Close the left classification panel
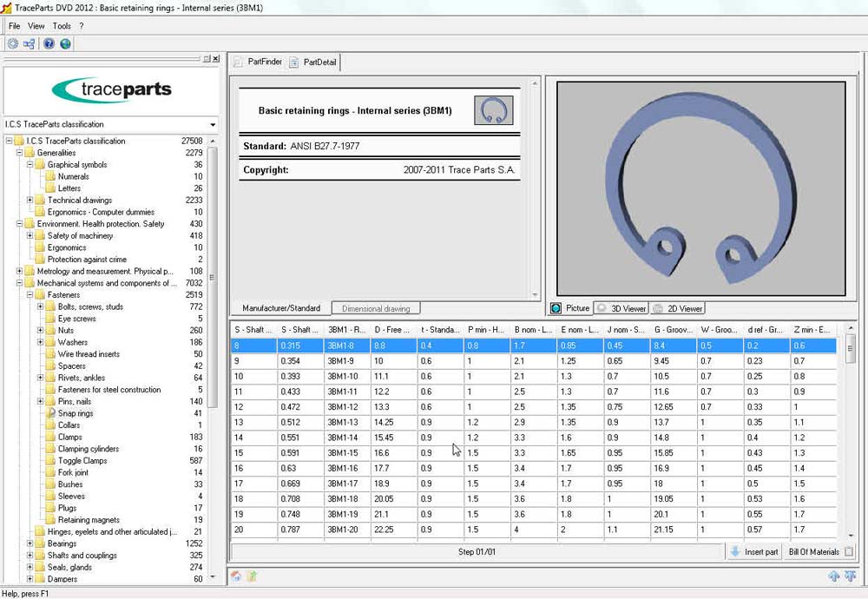Viewport: 868px width, 599px height. 215,58
